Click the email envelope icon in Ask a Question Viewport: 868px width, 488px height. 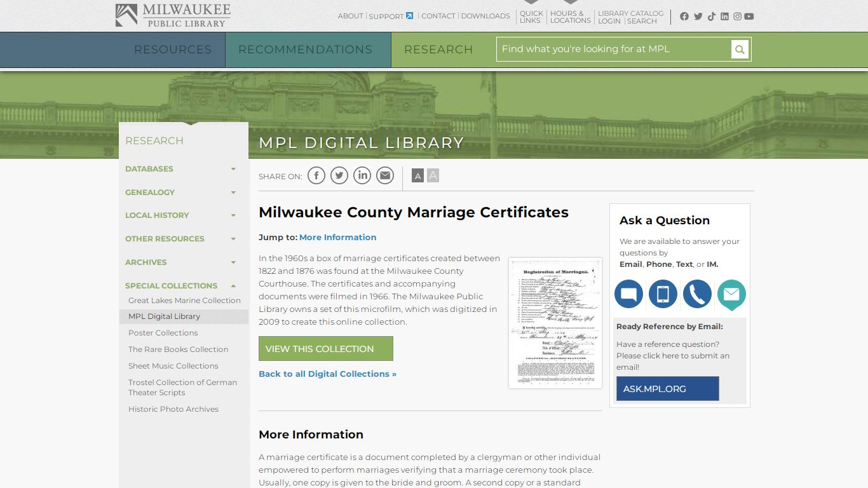pos(731,295)
